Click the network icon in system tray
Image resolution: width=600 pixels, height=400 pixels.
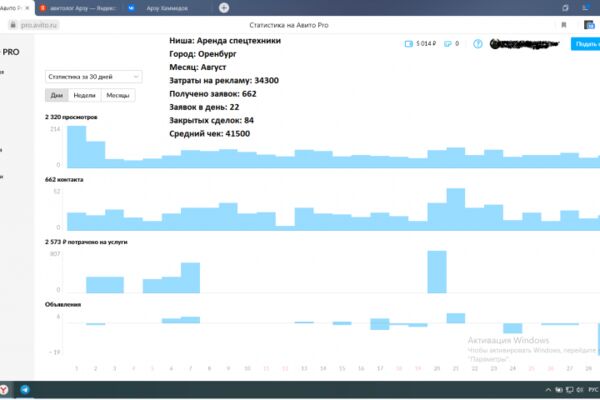point(570,390)
